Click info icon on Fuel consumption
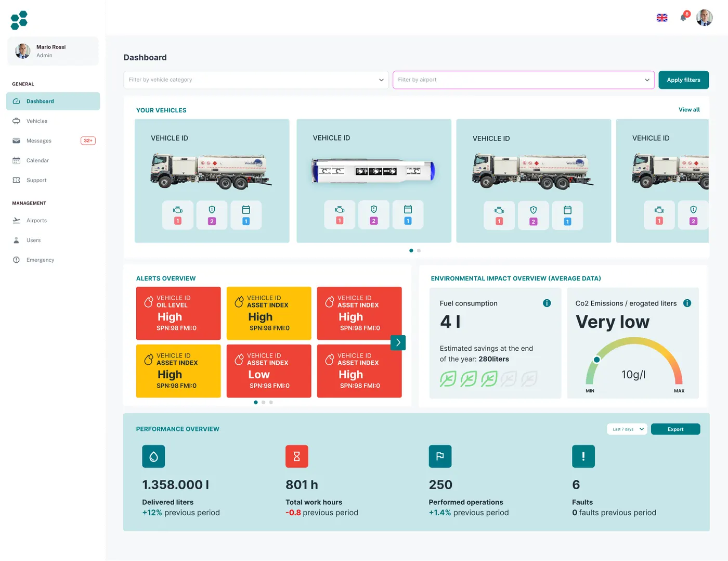 (547, 303)
